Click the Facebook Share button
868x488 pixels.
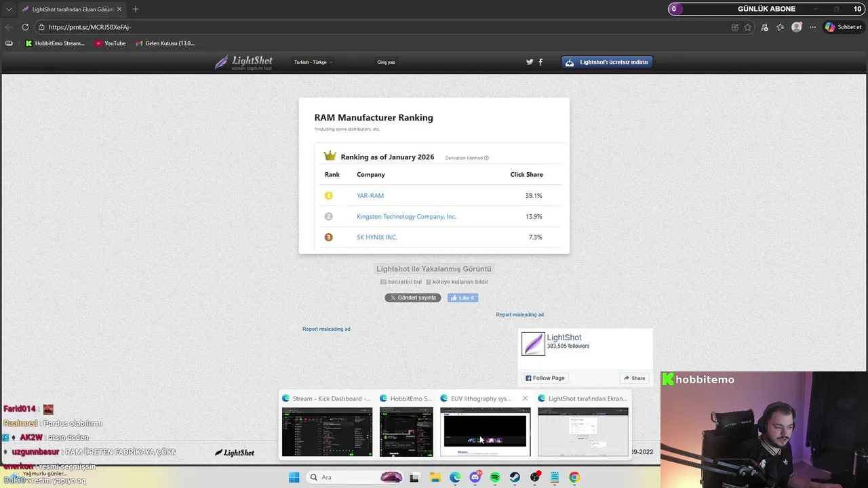(634, 378)
